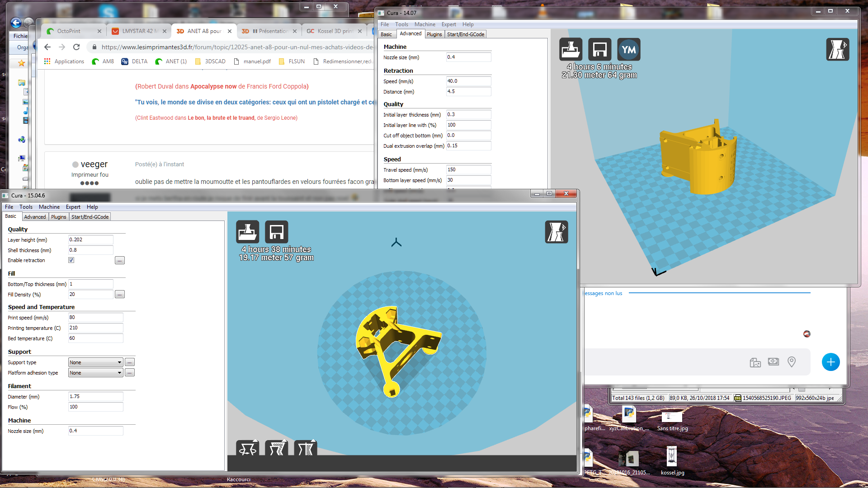Screen dimensions: 868x488
Task: Click the Load model icon in Cura 15.04.6
Action: tap(247, 232)
